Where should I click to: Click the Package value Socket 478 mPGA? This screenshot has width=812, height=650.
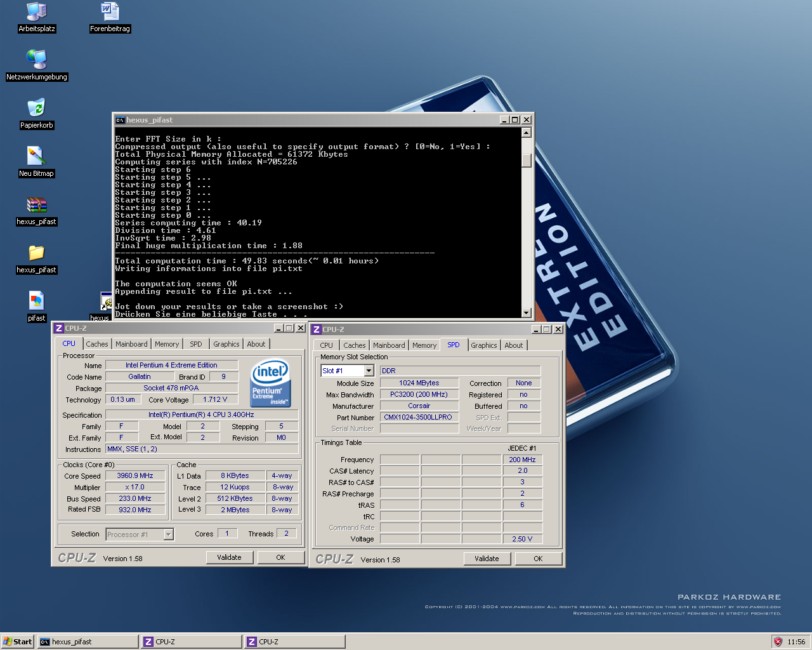tap(171, 388)
